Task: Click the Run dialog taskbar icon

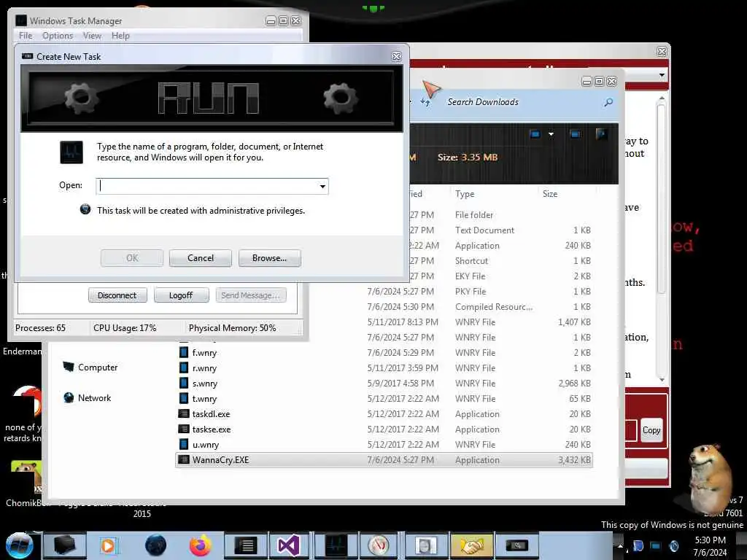Action: (x=517, y=545)
